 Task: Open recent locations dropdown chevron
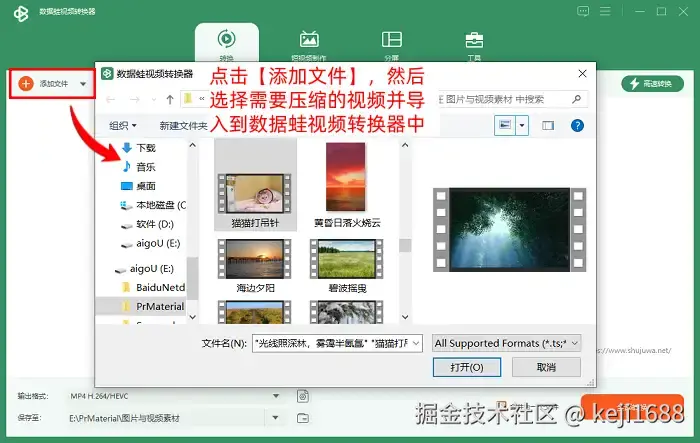(x=154, y=100)
